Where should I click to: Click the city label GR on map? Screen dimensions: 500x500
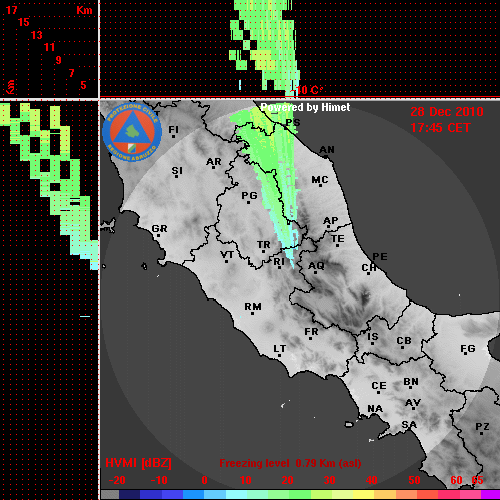[x=159, y=229]
